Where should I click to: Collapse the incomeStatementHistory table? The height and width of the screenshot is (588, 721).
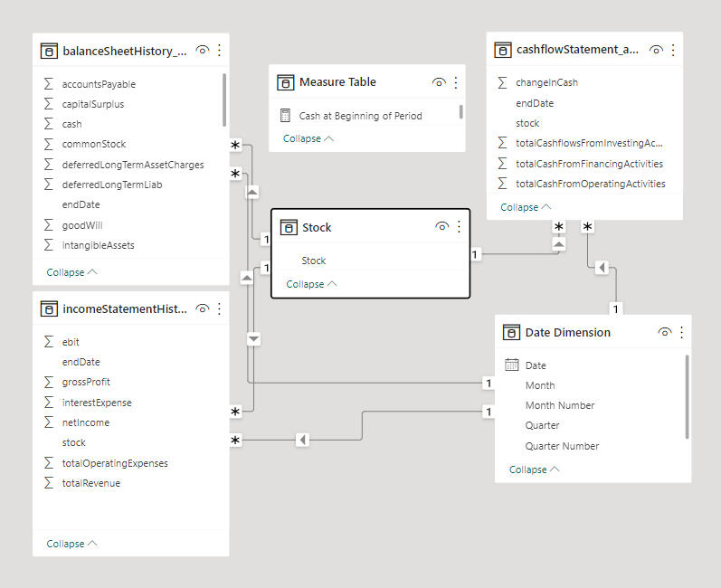click(71, 544)
